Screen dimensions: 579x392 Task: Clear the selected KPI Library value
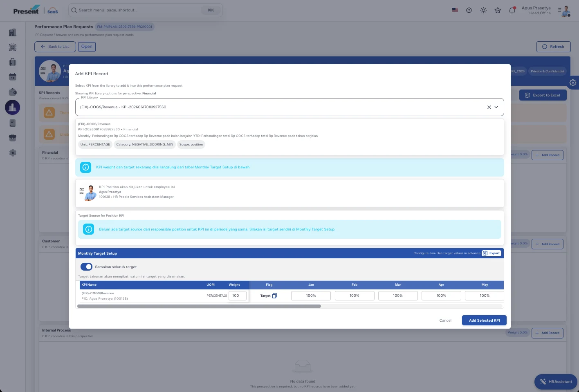(489, 107)
